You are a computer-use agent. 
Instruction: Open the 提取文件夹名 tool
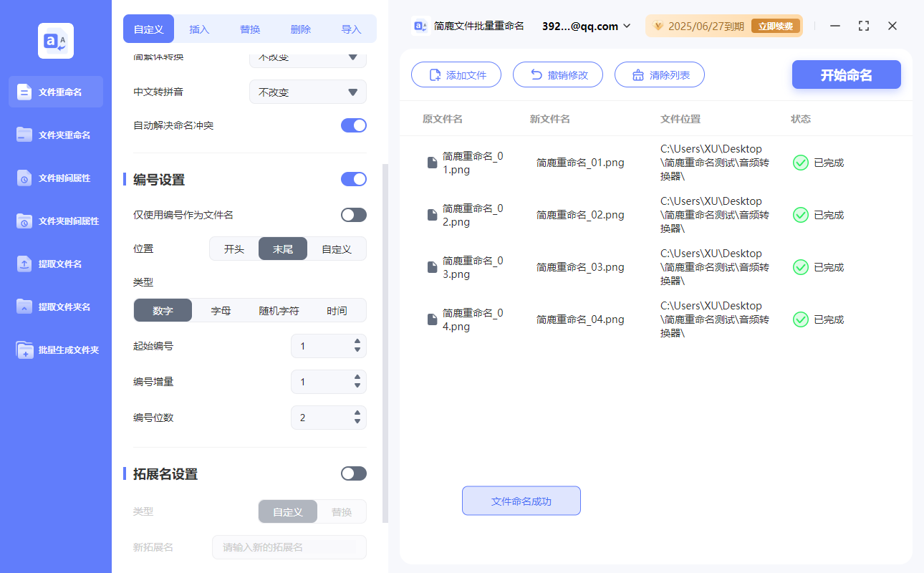[x=55, y=307]
